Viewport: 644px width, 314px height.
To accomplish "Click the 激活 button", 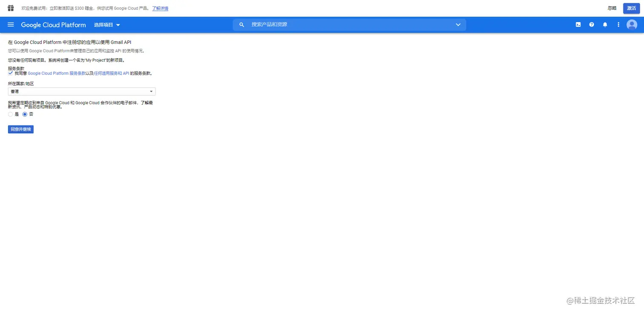I will pos(631,8).
